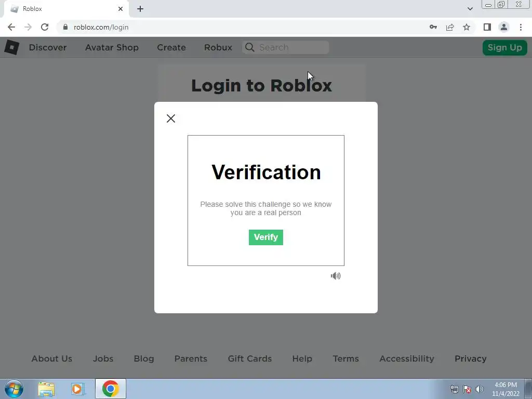Open the taskbar clock showing 4:06 PM
The height and width of the screenshot is (399, 532).
pyautogui.click(x=506, y=389)
